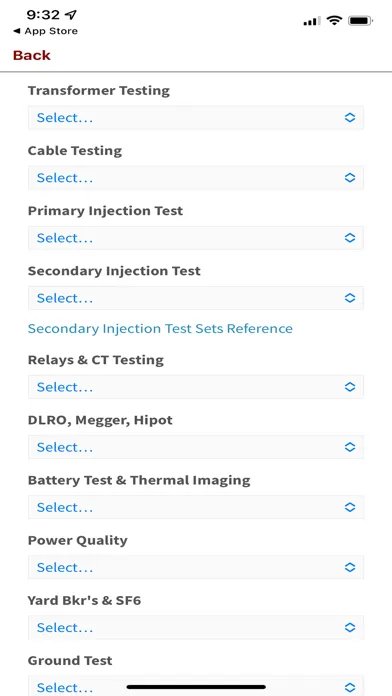Tap the battery icon in status bar
Image resolution: width=392 pixels, height=696 pixels.
click(360, 20)
